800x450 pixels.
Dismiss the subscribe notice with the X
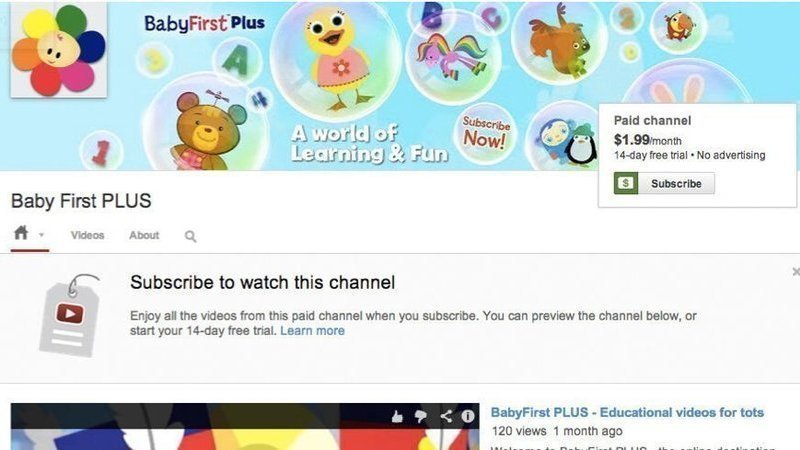[796, 272]
